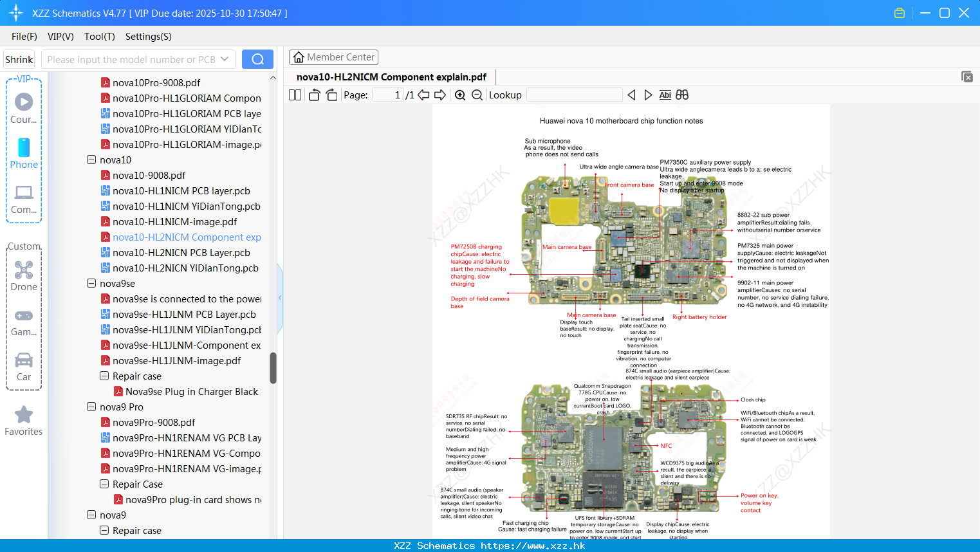The image size is (980, 552).
Task: Zoom out of the PDF
Action: [477, 95]
